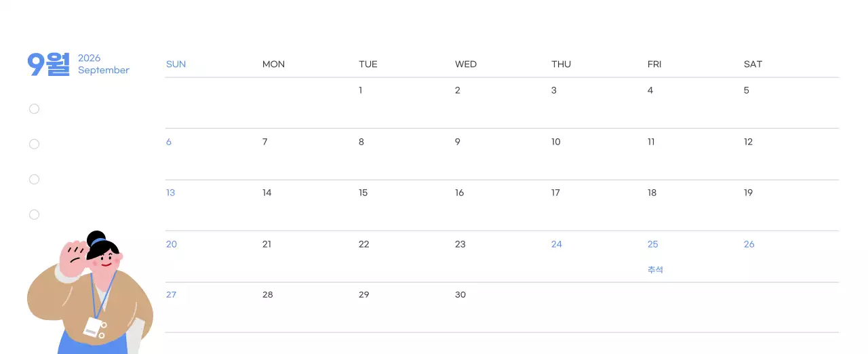
Task: Click the WED column header
Action: (x=466, y=64)
